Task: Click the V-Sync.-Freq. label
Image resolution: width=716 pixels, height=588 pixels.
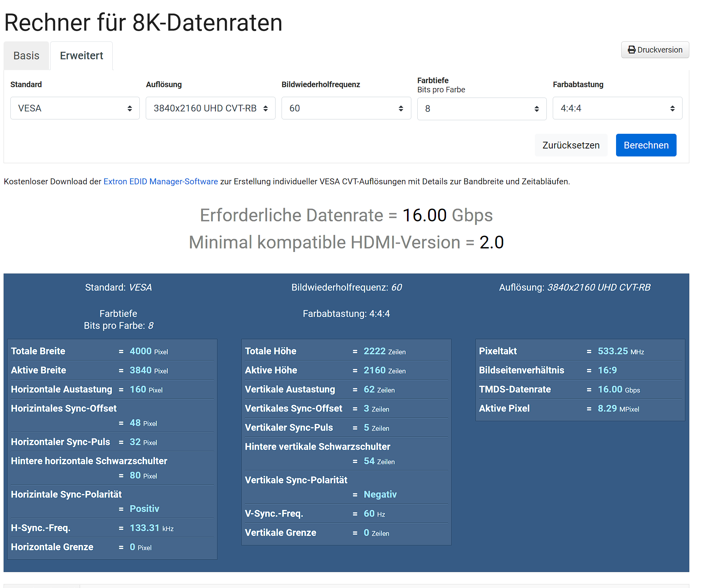Action: [x=274, y=514]
